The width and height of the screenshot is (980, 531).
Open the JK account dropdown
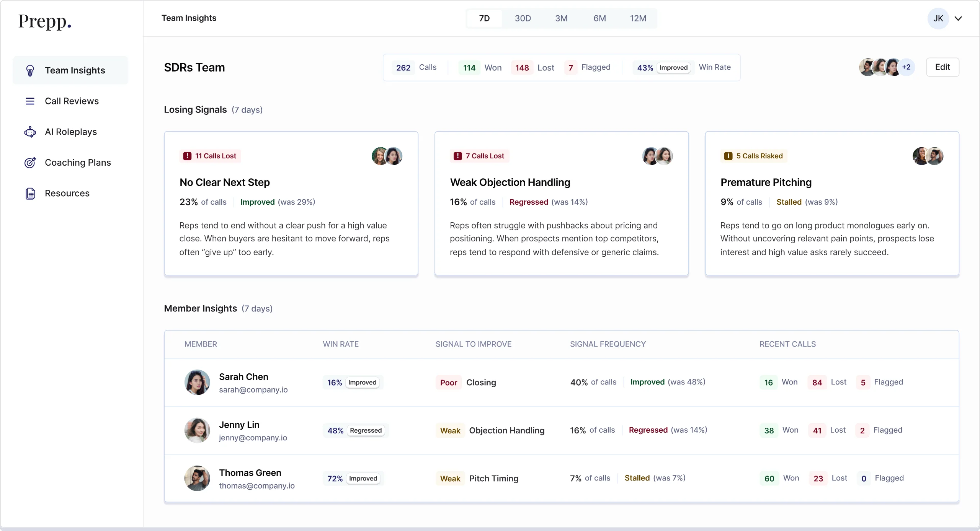(946, 18)
